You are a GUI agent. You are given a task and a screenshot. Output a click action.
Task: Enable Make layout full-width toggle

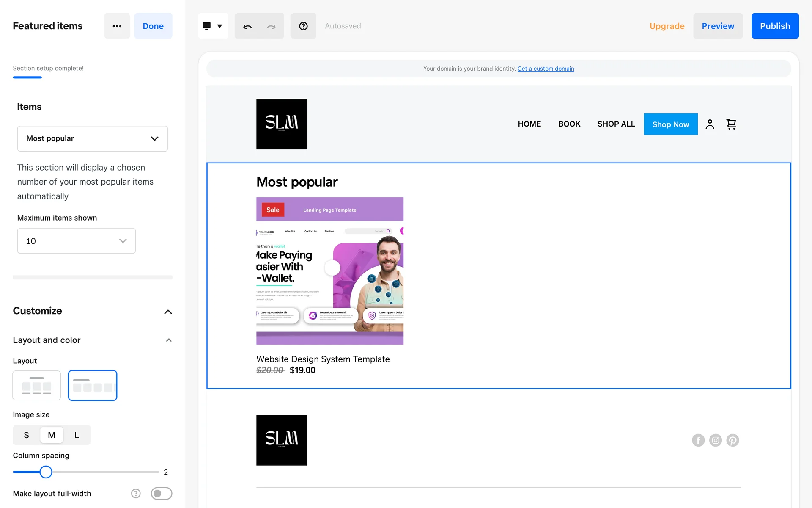(161, 494)
